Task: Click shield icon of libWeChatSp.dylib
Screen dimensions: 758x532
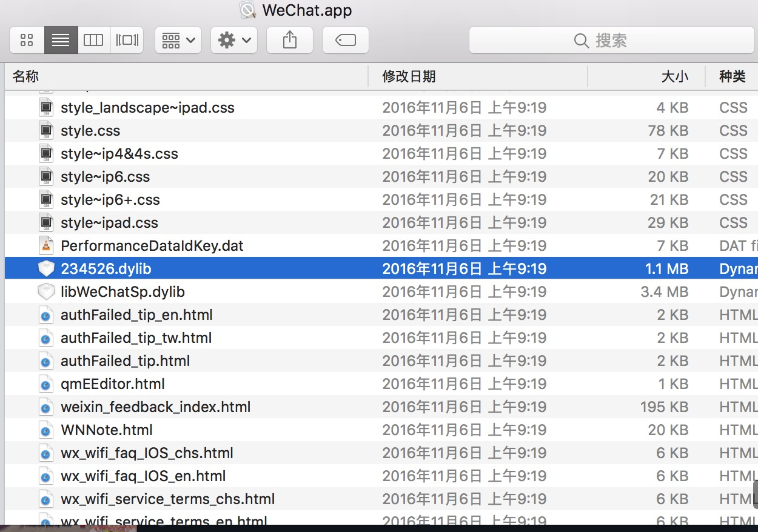Action: [x=46, y=291]
